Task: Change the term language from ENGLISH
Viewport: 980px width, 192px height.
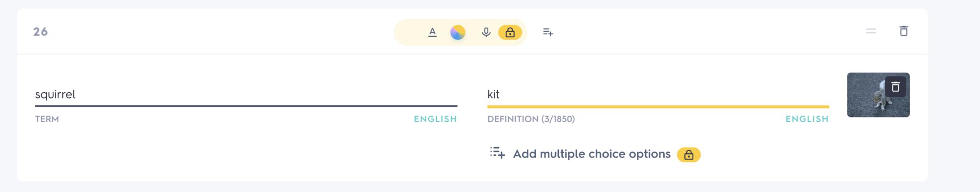Action: (x=435, y=119)
